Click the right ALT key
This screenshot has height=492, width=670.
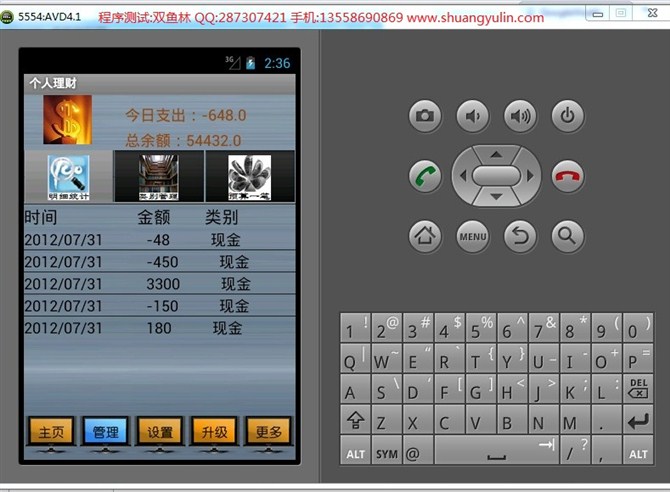click(x=638, y=451)
